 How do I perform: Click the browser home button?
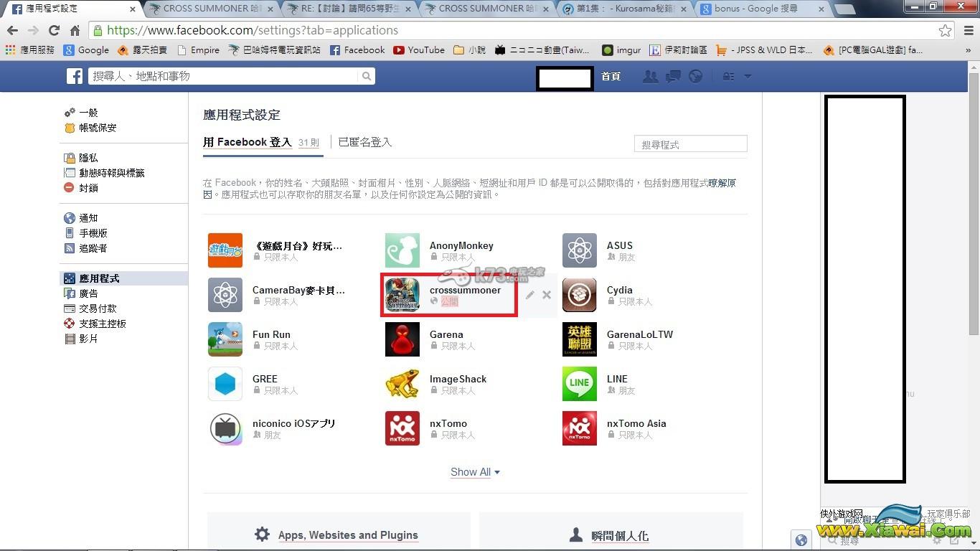point(75,30)
